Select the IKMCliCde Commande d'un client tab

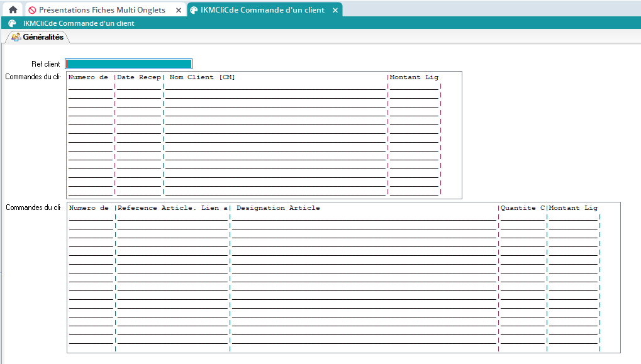[262, 10]
